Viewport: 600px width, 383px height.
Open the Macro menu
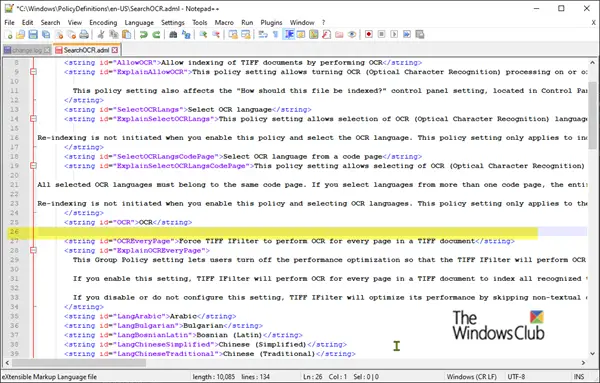[224, 23]
